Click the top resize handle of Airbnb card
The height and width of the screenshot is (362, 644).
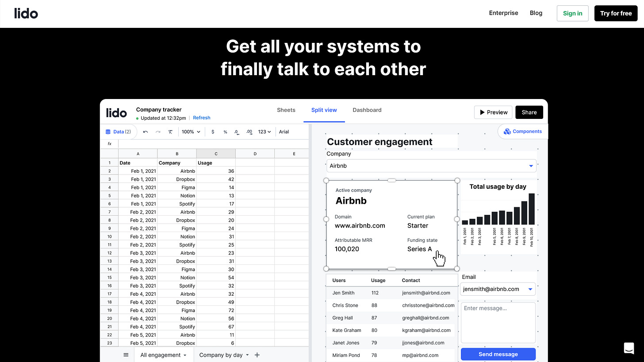(x=391, y=180)
